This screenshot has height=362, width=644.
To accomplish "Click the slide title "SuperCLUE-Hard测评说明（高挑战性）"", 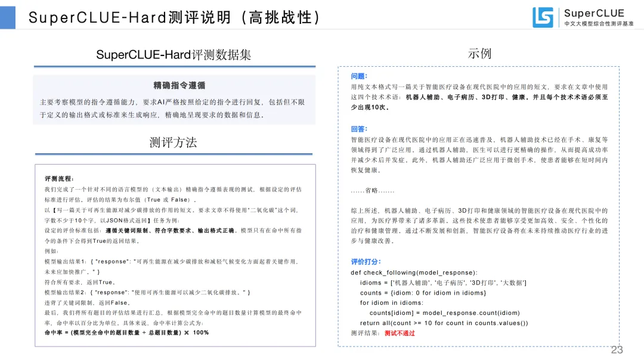I will [x=174, y=18].
